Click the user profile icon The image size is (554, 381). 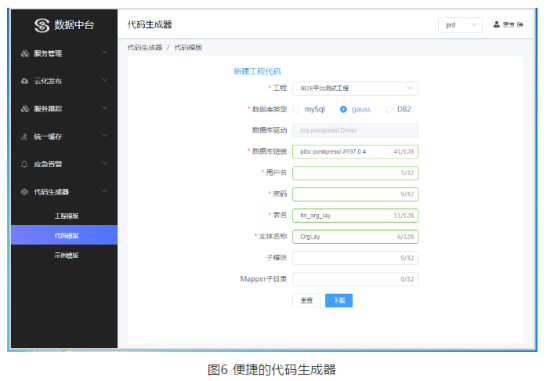point(496,24)
